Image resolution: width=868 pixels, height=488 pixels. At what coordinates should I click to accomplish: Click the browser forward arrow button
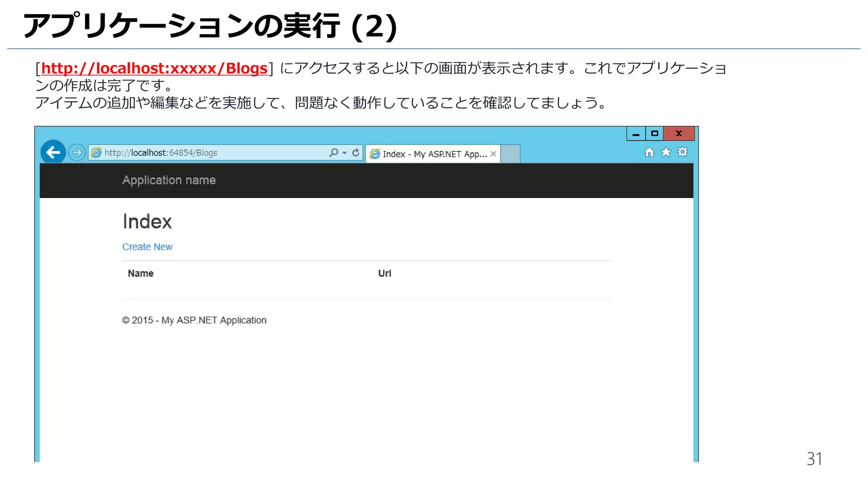pyautogui.click(x=77, y=152)
